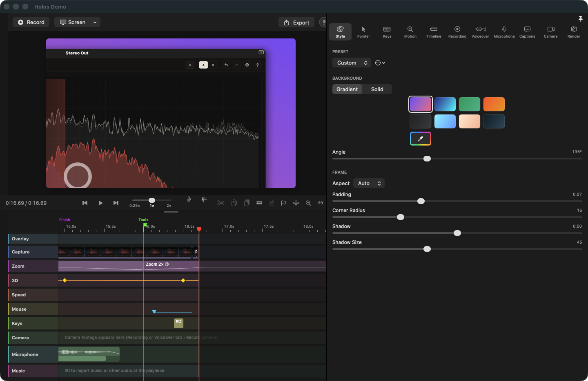Open the Aspect Auto dropdown
This screenshot has height=381, width=588.
[369, 183]
